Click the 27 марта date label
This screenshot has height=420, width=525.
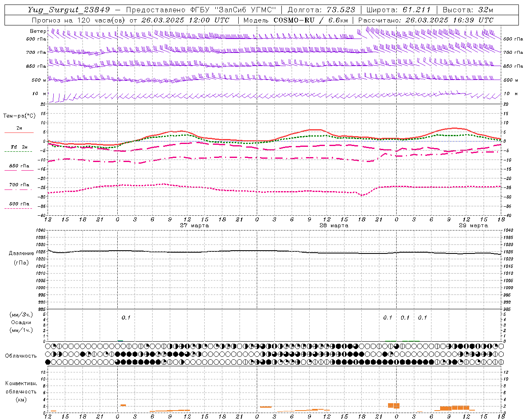pyautogui.click(x=194, y=226)
